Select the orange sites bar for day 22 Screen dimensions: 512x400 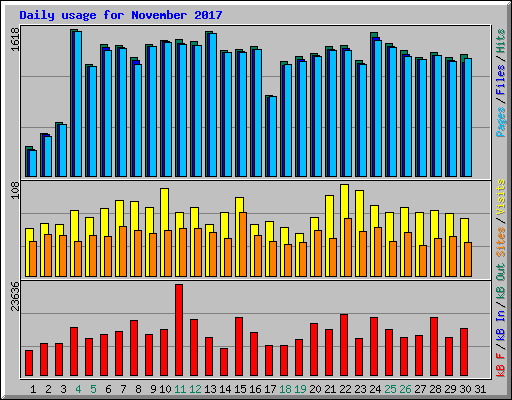coord(348,247)
